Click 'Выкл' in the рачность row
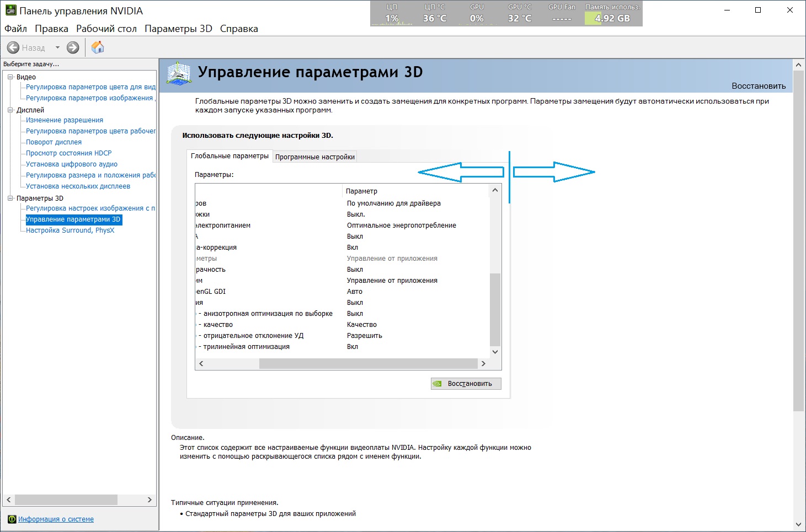The image size is (806, 532). (x=355, y=270)
